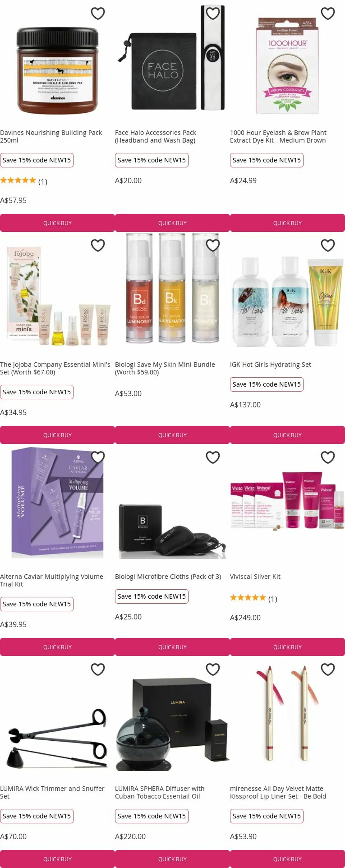
Task: Favorite the LUMIRA SPHERA Diffuser with heart
Action: [213, 669]
